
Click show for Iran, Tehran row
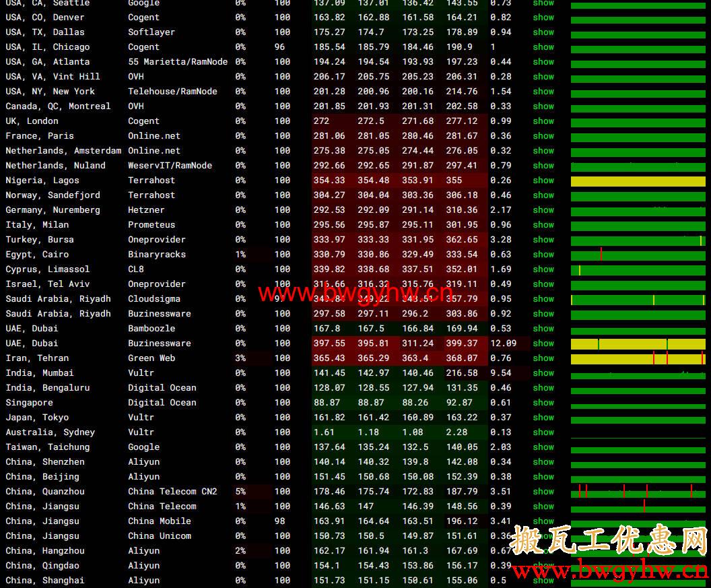tap(543, 358)
